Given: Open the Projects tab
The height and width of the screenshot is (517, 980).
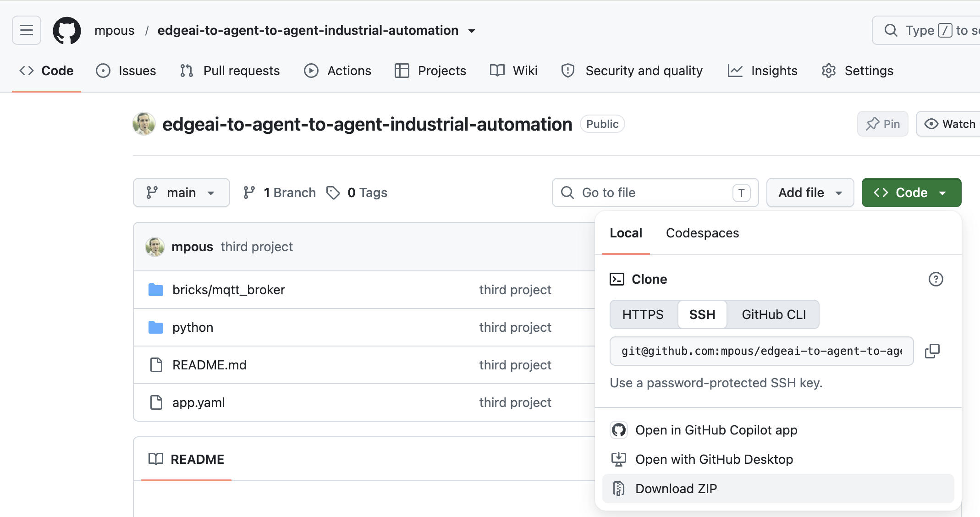Looking at the screenshot, I should 430,71.
